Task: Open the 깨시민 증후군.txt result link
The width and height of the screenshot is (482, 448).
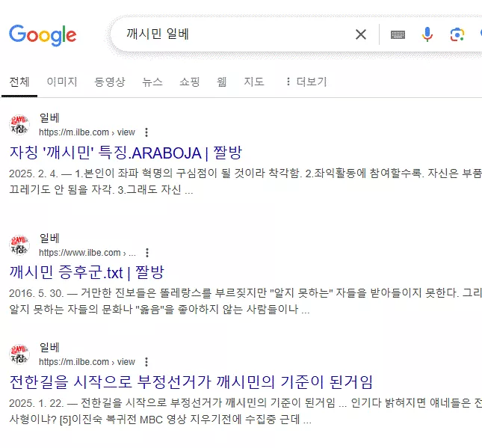Action: (87, 272)
